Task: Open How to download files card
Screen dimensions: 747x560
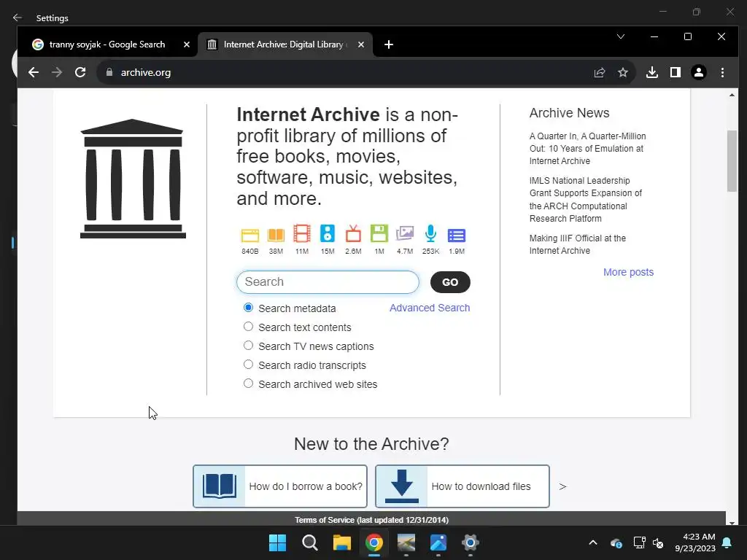Action: pos(462,486)
